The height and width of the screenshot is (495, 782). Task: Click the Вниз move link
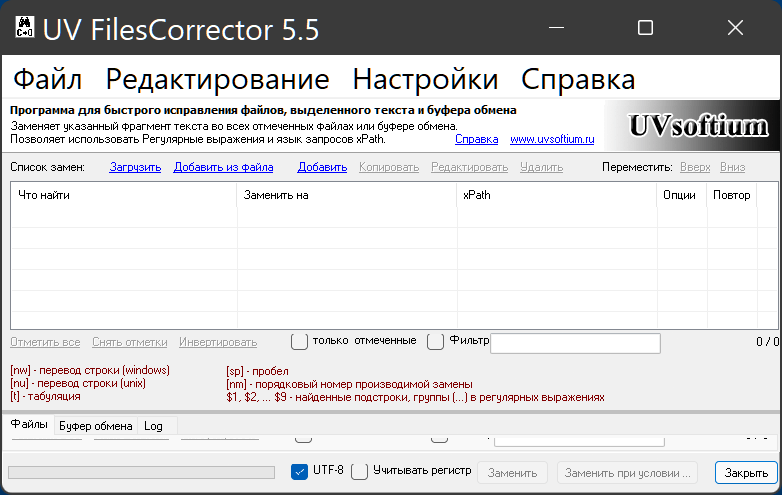tap(733, 167)
